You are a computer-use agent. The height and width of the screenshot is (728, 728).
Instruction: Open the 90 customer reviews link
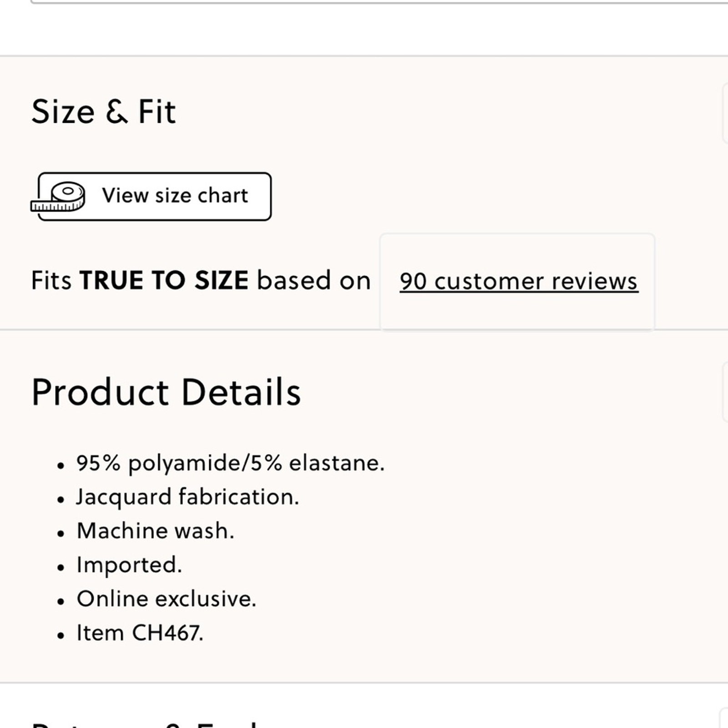pyautogui.click(x=519, y=281)
